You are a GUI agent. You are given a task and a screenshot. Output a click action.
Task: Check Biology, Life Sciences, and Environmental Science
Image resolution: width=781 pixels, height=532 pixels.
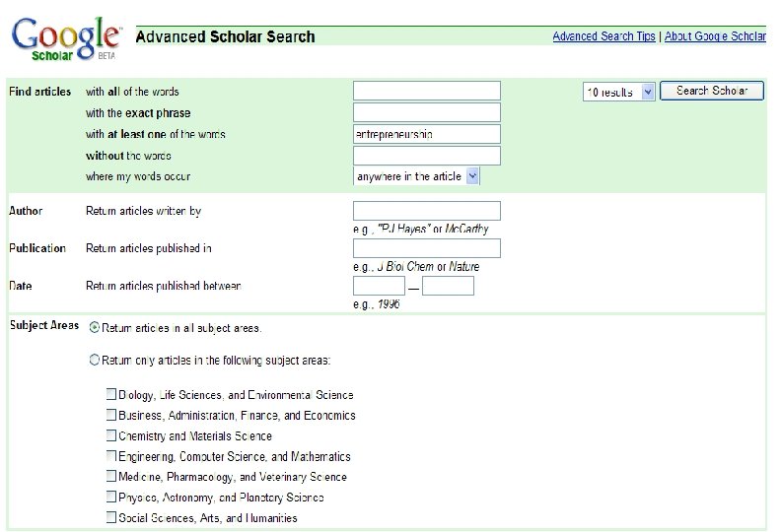(111, 394)
